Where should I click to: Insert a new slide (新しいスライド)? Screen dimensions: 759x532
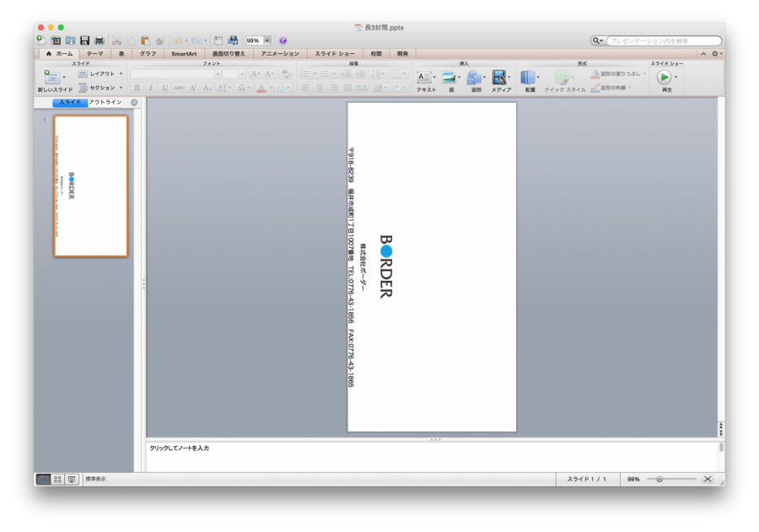point(51,77)
